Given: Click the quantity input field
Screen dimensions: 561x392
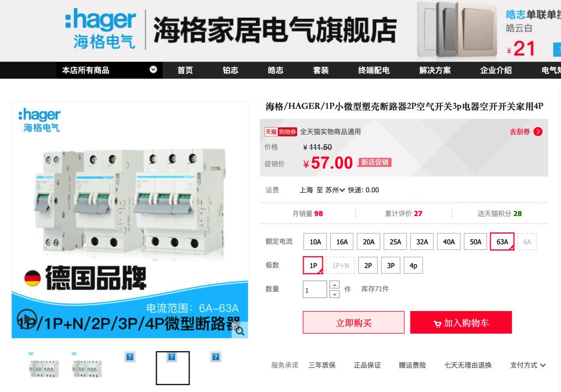Looking at the screenshot, I should click(x=315, y=289).
